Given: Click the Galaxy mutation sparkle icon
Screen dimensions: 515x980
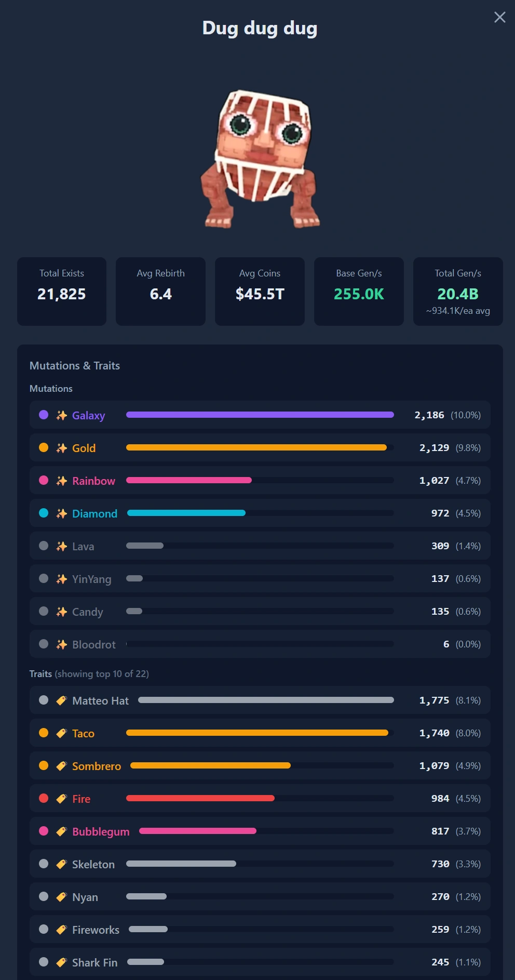Looking at the screenshot, I should [x=62, y=415].
